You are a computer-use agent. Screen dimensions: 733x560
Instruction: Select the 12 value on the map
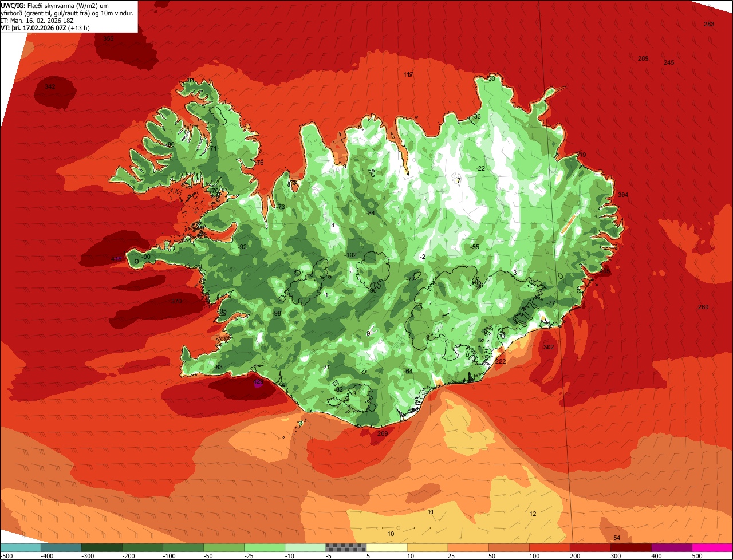click(x=533, y=514)
